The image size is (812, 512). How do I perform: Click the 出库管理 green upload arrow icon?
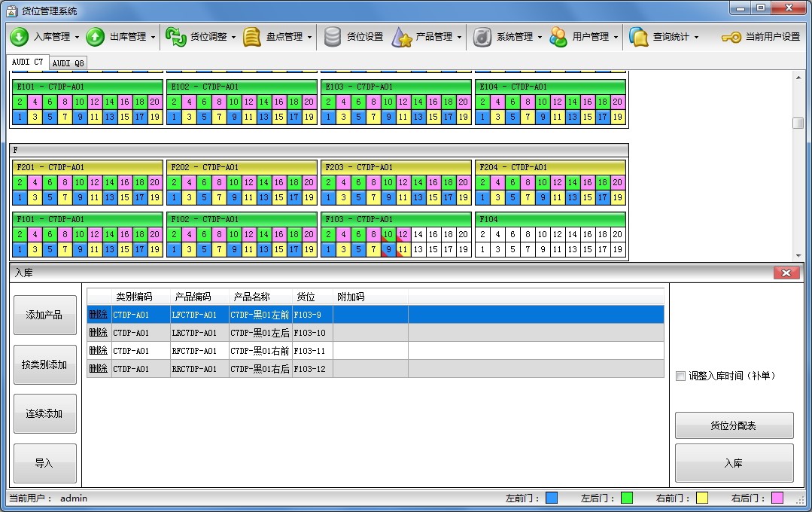tap(95, 37)
